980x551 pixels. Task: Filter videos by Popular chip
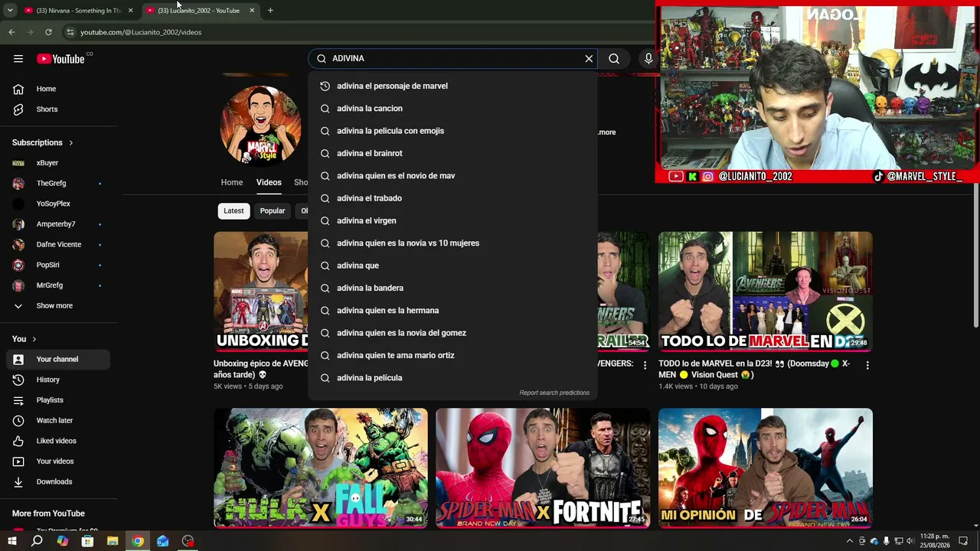tap(272, 211)
